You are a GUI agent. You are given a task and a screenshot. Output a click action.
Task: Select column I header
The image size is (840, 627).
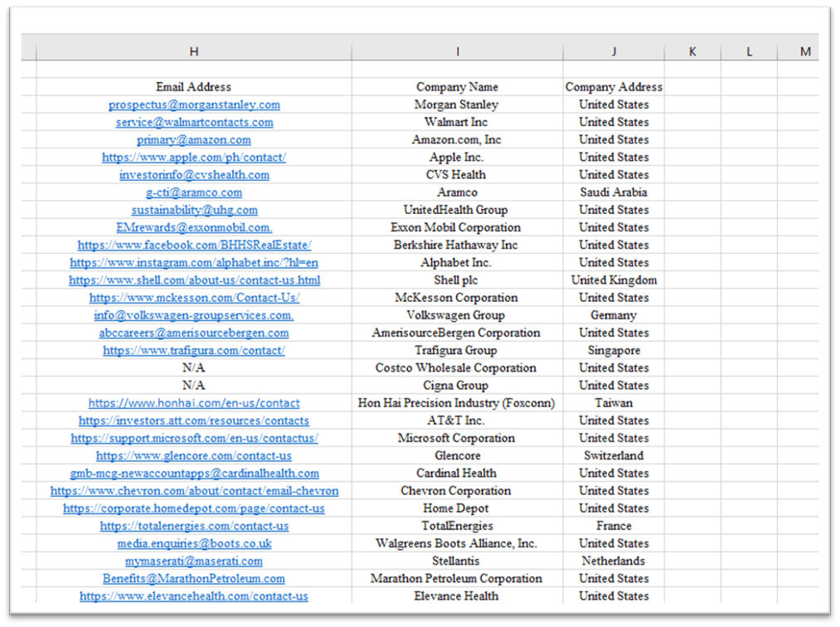pyautogui.click(x=458, y=51)
